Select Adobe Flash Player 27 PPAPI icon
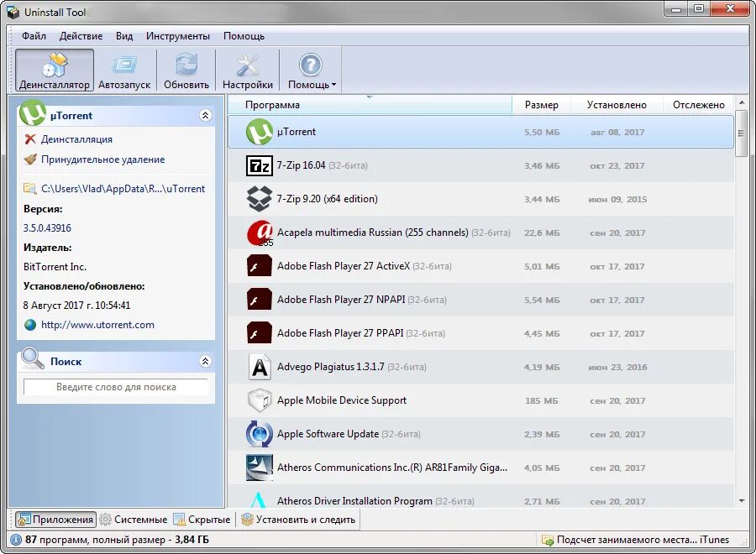The width and height of the screenshot is (756, 554). (x=260, y=333)
